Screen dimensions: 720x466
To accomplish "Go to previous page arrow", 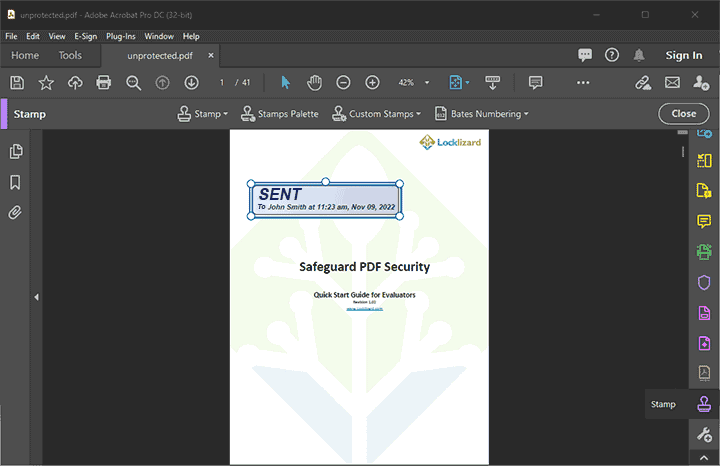I will 162,83.
